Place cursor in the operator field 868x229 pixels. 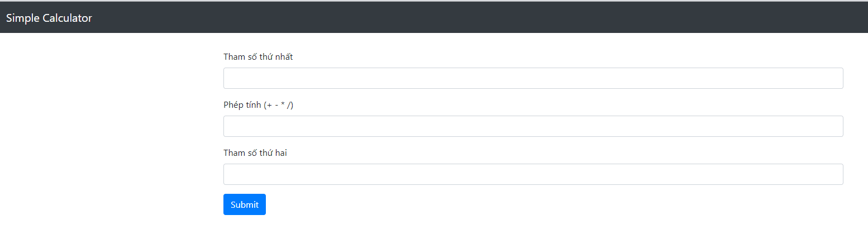coord(533,126)
